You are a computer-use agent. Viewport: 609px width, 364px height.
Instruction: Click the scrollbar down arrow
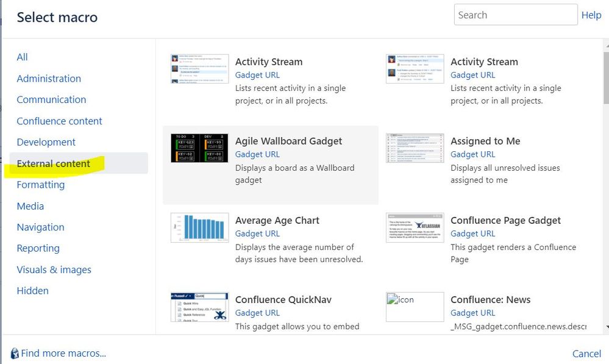coord(607,327)
